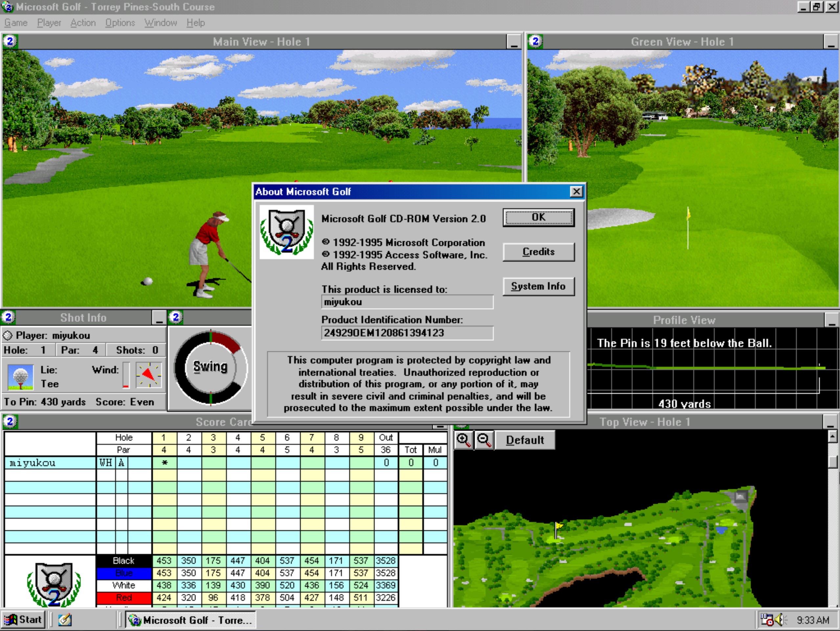Click Microsoft Golf taskbar button
The width and height of the screenshot is (840, 631).
(x=191, y=620)
